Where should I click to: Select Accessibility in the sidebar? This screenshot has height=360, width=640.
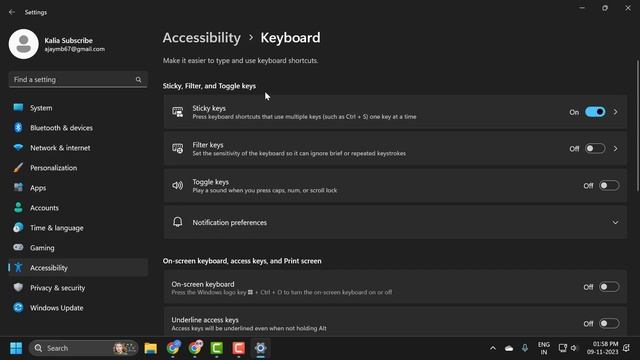[x=78, y=268]
